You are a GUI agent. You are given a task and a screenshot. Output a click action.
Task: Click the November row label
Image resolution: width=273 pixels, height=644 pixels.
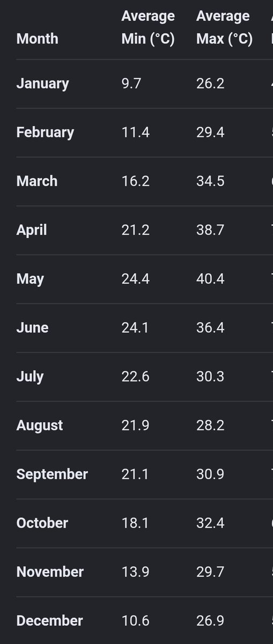coord(50,572)
